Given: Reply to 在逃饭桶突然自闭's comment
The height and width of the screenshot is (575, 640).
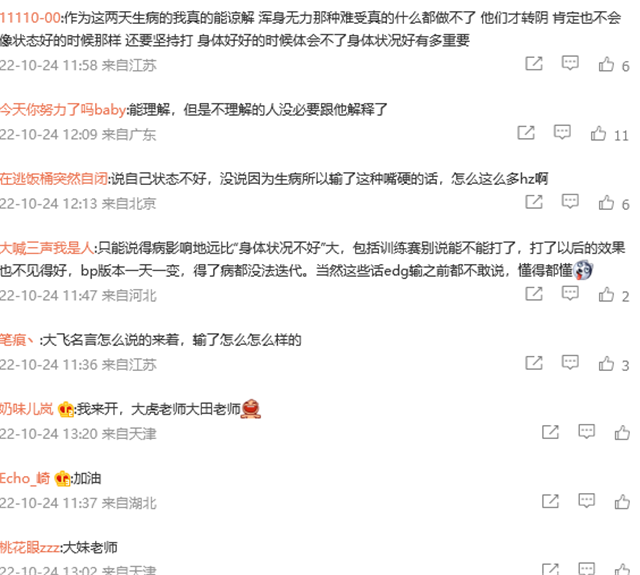Looking at the screenshot, I should point(570,202).
